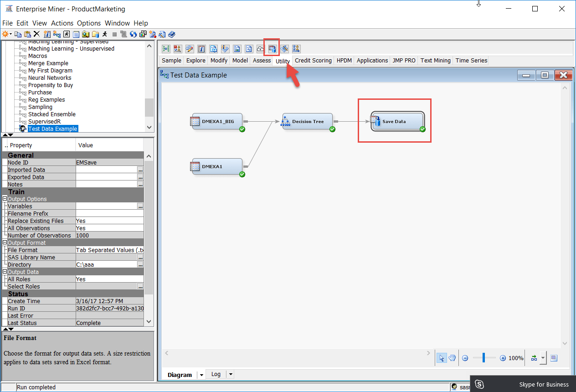Activate the arrow pointer selection tool
Viewport: 576px width, 392px height.
[x=441, y=358]
